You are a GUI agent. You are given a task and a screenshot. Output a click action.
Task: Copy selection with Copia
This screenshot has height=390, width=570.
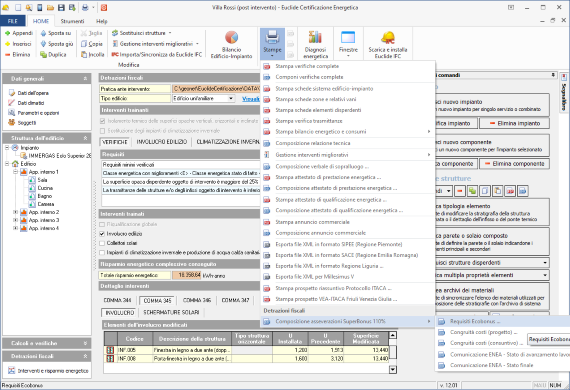92,44
